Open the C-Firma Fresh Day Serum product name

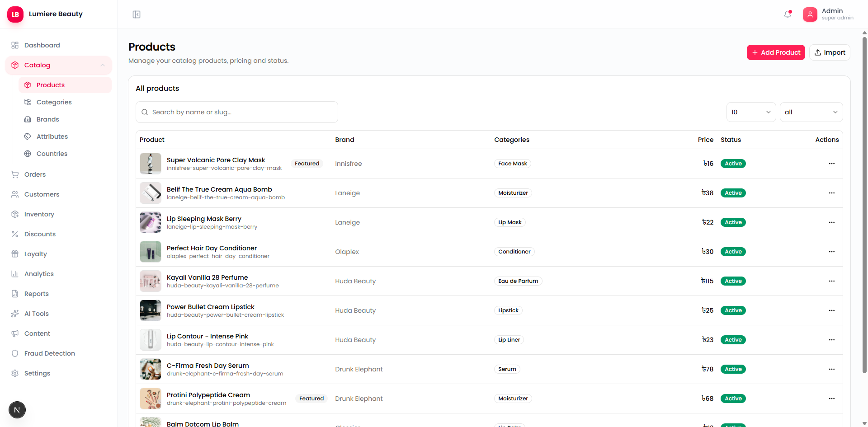(208, 366)
